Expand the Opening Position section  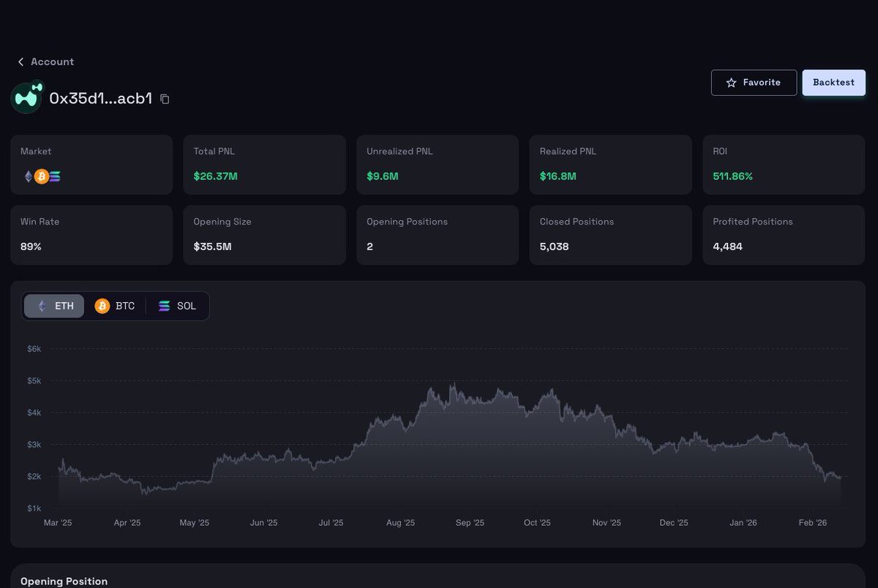pyautogui.click(x=64, y=581)
